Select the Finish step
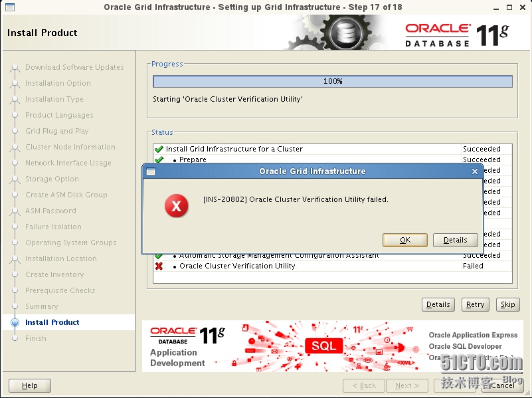 [x=36, y=338]
